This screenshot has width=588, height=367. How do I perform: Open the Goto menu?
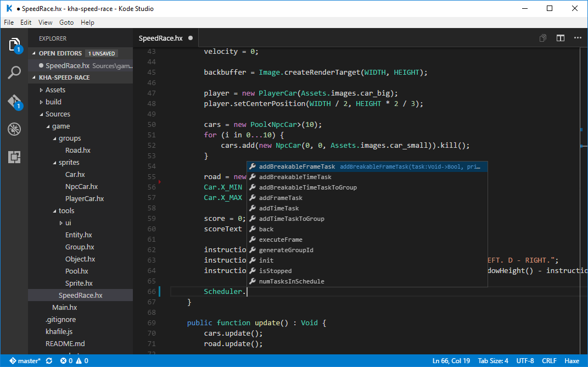66,23
